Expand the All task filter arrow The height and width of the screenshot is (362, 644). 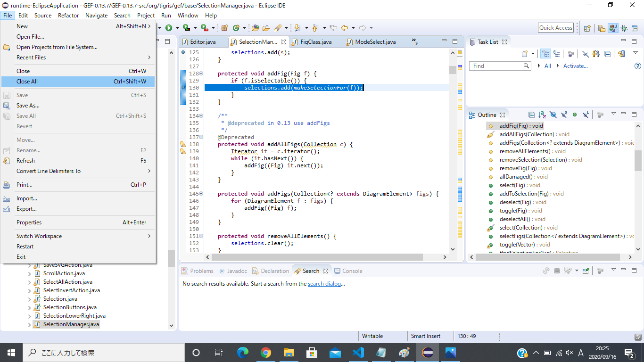pyautogui.click(x=539, y=66)
